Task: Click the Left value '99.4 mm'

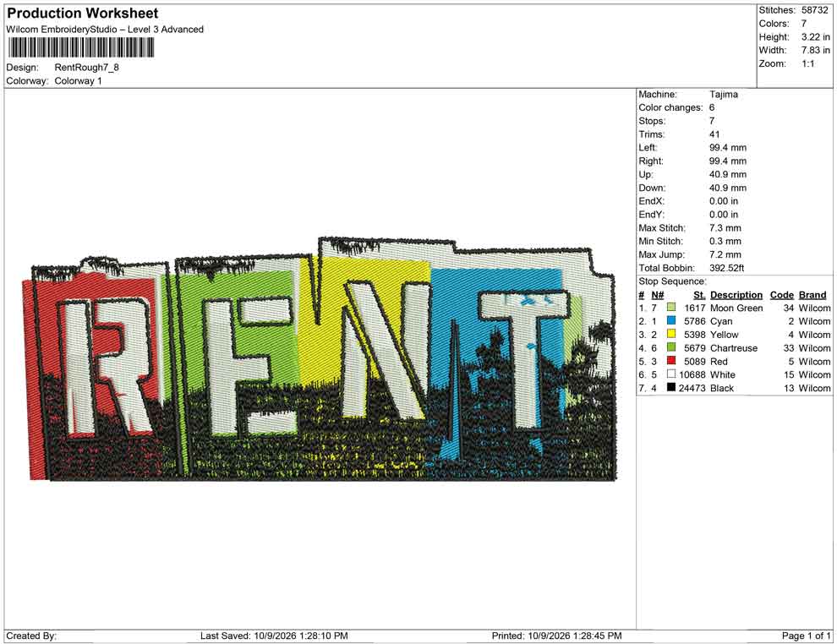Action: click(x=728, y=148)
